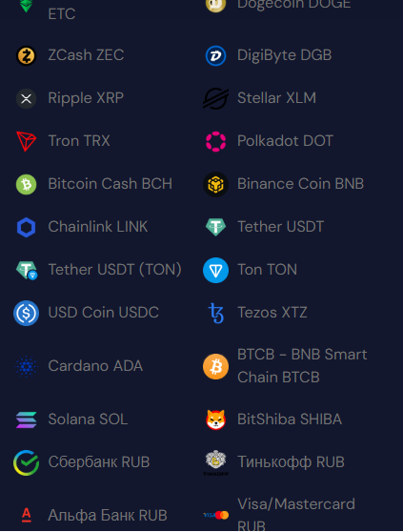Choose BTCB - BNB Smart Chain
The image size is (403, 532).
tap(285, 366)
